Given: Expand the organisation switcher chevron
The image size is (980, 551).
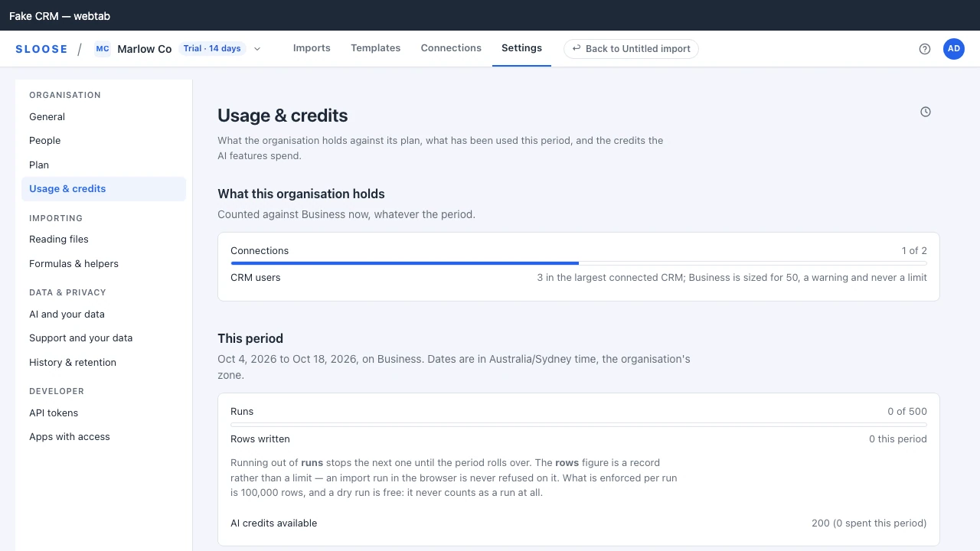Looking at the screenshot, I should click(x=257, y=49).
